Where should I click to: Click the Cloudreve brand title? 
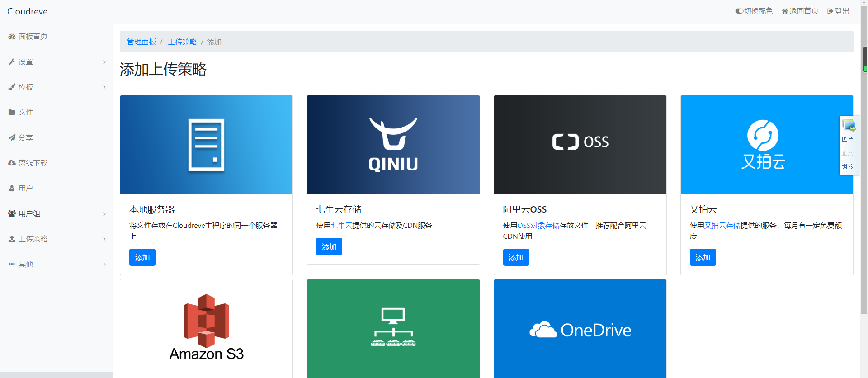(x=27, y=11)
